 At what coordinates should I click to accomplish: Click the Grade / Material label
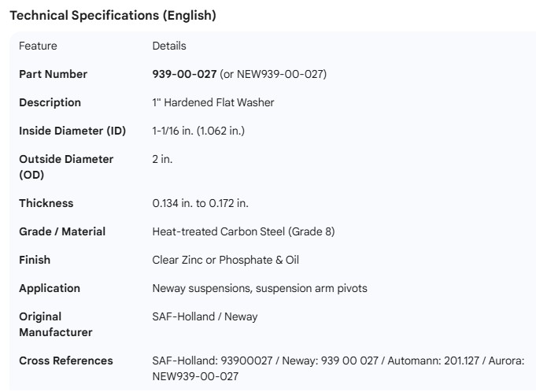62,231
